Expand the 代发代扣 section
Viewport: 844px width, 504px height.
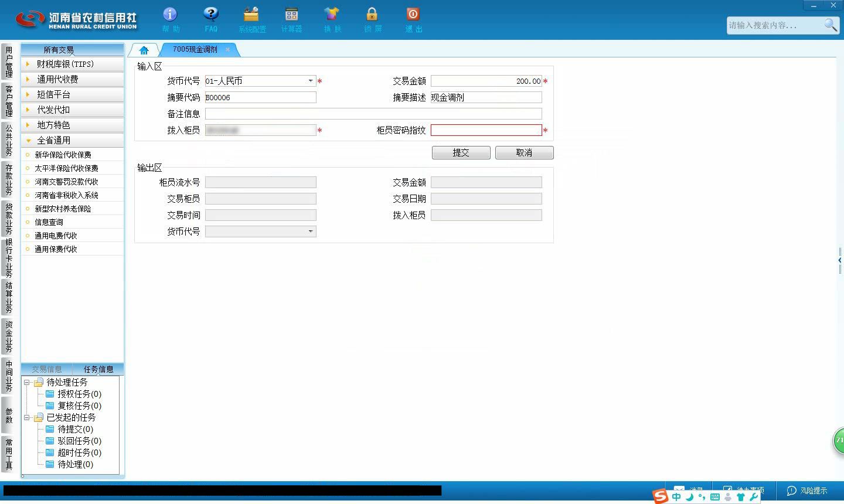[72, 110]
